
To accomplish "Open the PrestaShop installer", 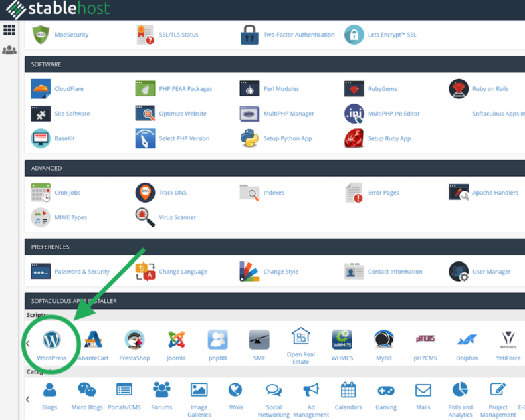I will 134,340.
